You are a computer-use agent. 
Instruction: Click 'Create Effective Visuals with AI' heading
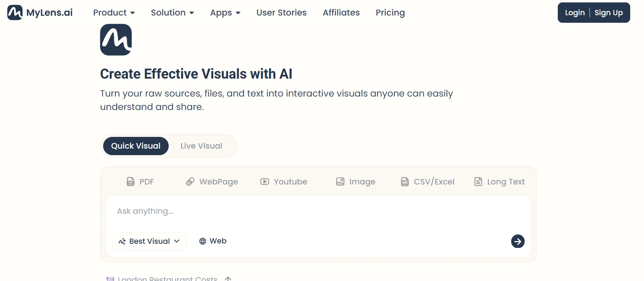(196, 74)
